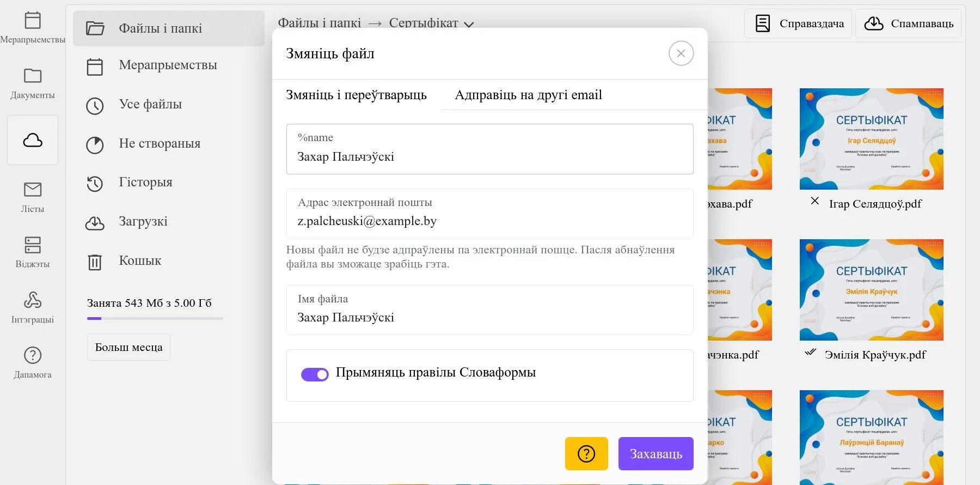The height and width of the screenshot is (485, 980).
Task: Open Лаўрэнцій Баранаў certificate thumbnail
Action: pyautogui.click(x=872, y=438)
